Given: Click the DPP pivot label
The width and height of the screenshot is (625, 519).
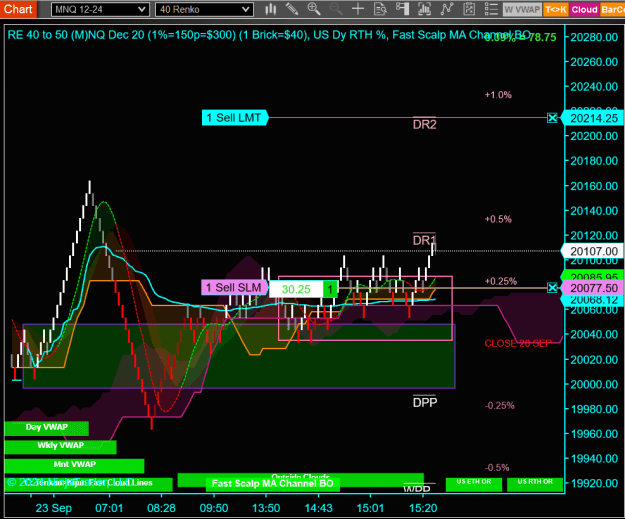Looking at the screenshot, I should point(425,403).
